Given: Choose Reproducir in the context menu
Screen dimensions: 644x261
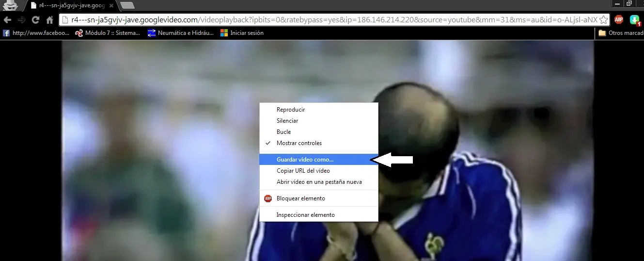Looking at the screenshot, I should (x=318, y=110).
